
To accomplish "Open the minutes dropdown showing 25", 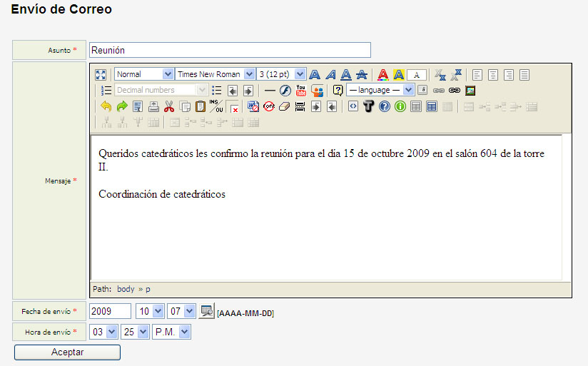I will coord(135,332).
